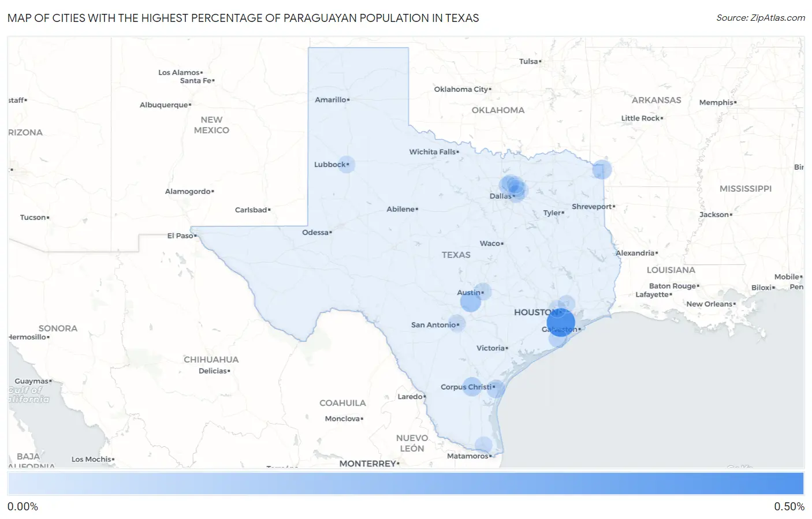Click the El Paso city label
The height and width of the screenshot is (519, 812).
(x=180, y=236)
